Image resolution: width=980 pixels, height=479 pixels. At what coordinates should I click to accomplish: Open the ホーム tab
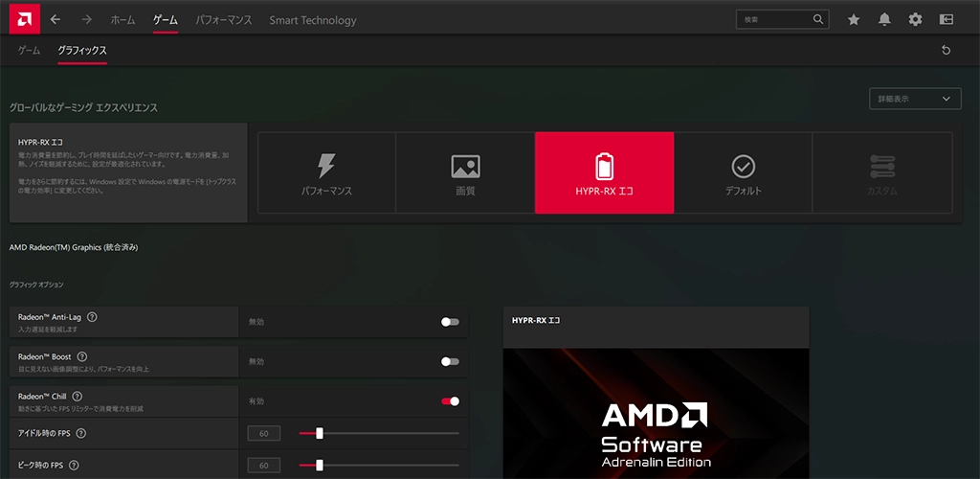(x=122, y=20)
